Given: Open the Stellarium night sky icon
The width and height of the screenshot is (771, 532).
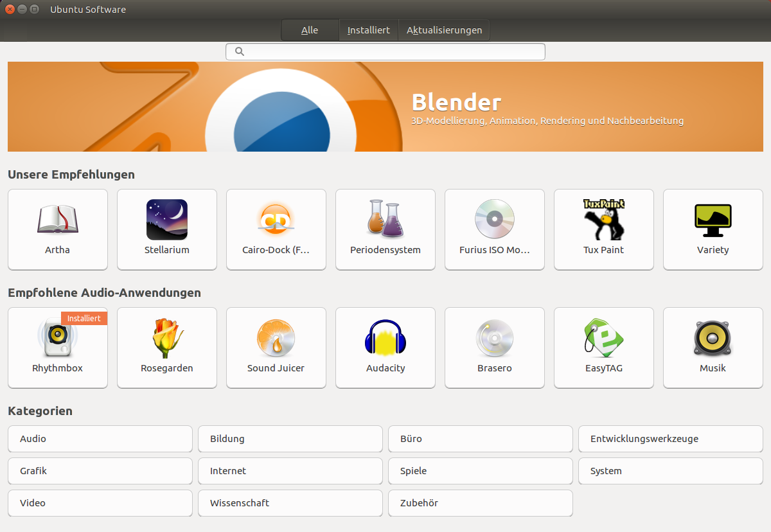Looking at the screenshot, I should [x=167, y=219].
